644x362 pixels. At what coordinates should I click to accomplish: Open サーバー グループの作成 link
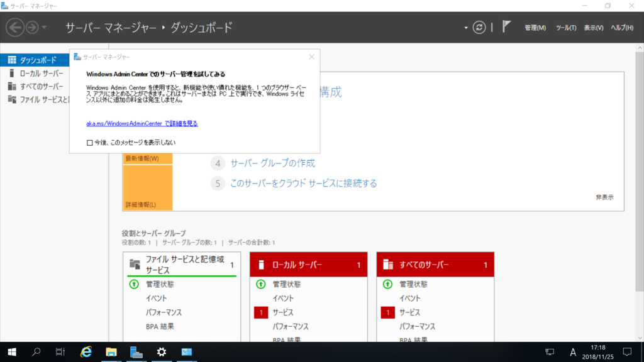[x=273, y=163]
